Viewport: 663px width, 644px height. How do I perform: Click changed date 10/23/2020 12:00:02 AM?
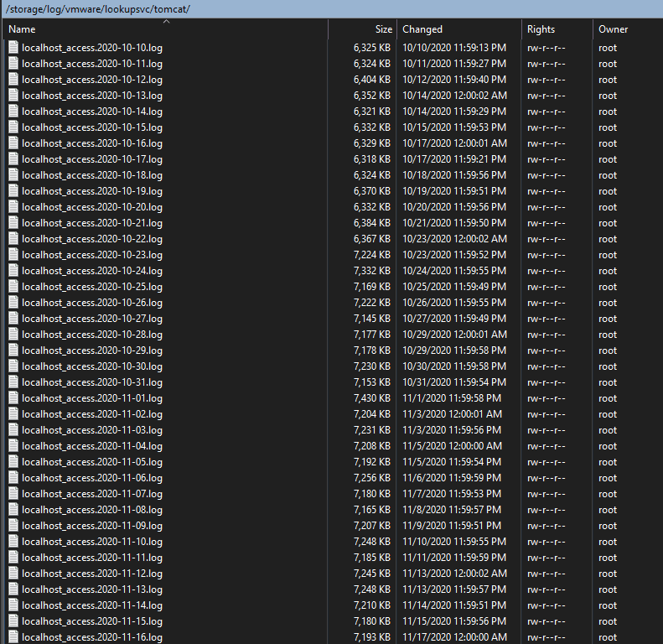[x=454, y=239]
